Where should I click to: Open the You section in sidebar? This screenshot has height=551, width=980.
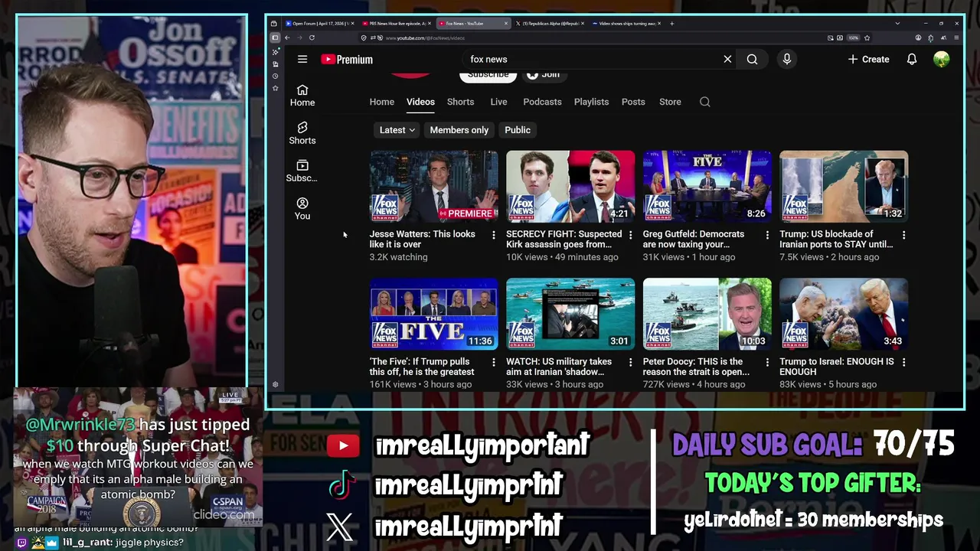point(302,208)
